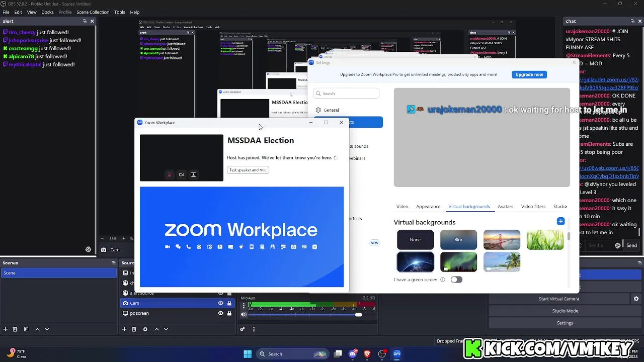Add a new source
This screenshot has height=362, width=644.
click(124, 329)
